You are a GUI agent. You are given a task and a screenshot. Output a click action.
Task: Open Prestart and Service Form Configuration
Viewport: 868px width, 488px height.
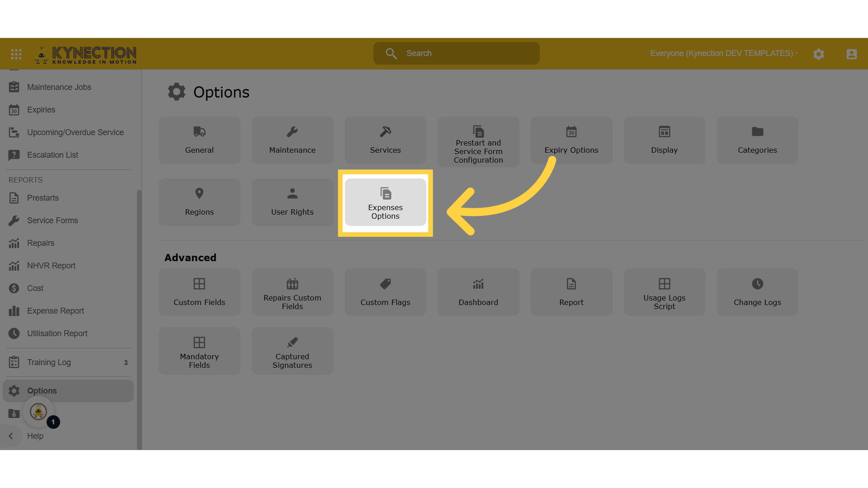(478, 142)
